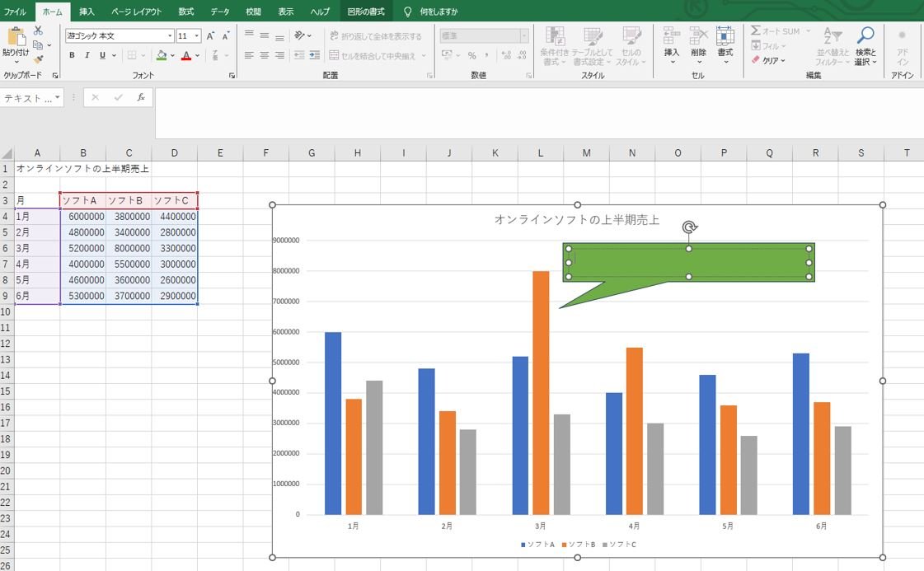Open the ファイル tab
Screen dimensions: 924x571
coord(16,12)
